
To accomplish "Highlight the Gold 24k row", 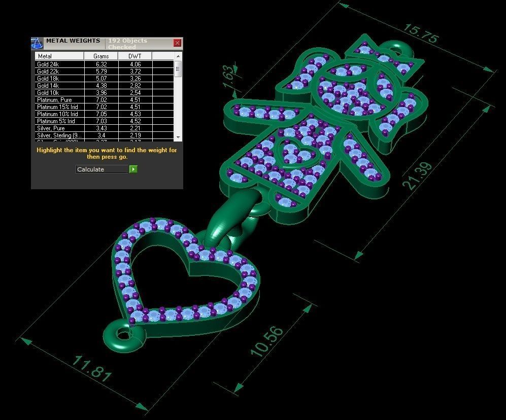I will tap(59, 64).
